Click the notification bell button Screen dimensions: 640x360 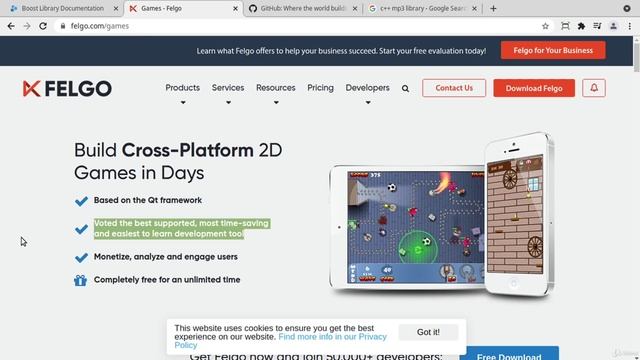[594, 88]
